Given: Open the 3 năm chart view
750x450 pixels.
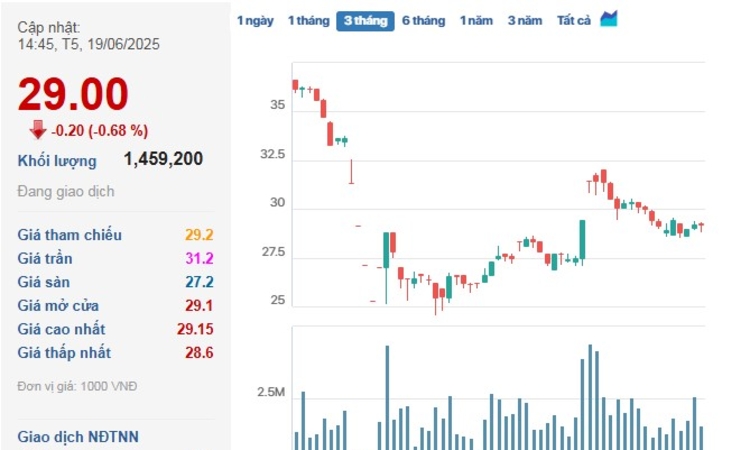Looking at the screenshot, I should 524,20.
